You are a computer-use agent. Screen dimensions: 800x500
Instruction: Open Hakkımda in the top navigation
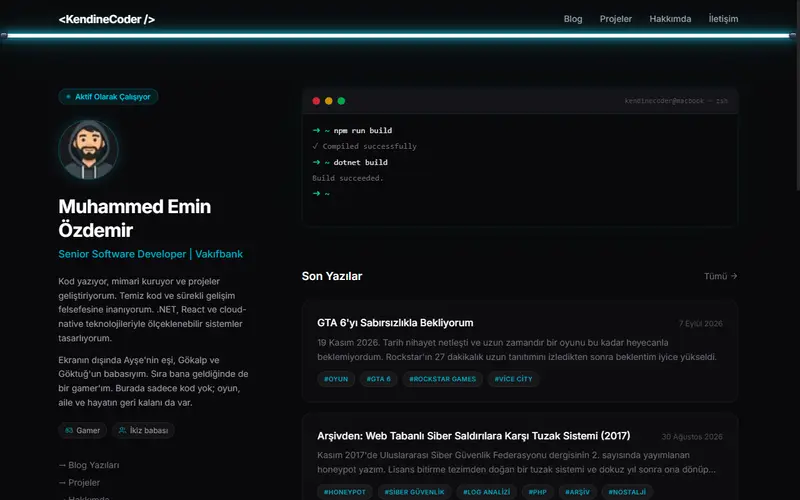point(670,19)
